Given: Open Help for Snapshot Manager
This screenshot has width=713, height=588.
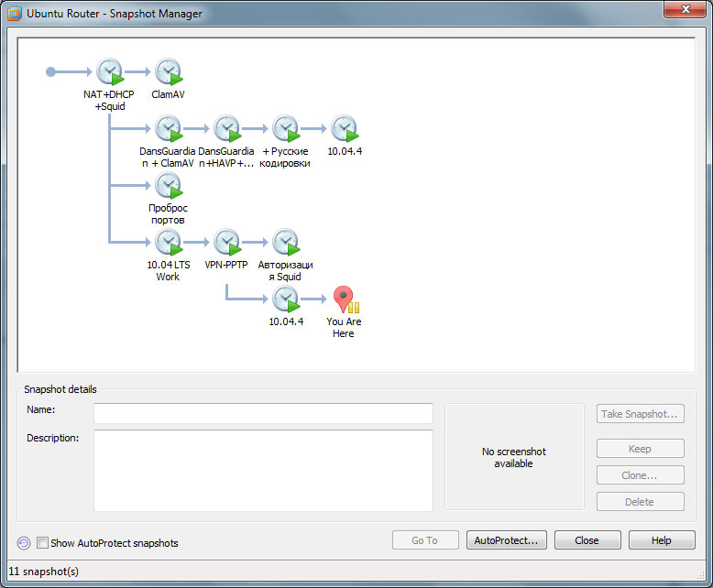Looking at the screenshot, I should tap(662, 540).
